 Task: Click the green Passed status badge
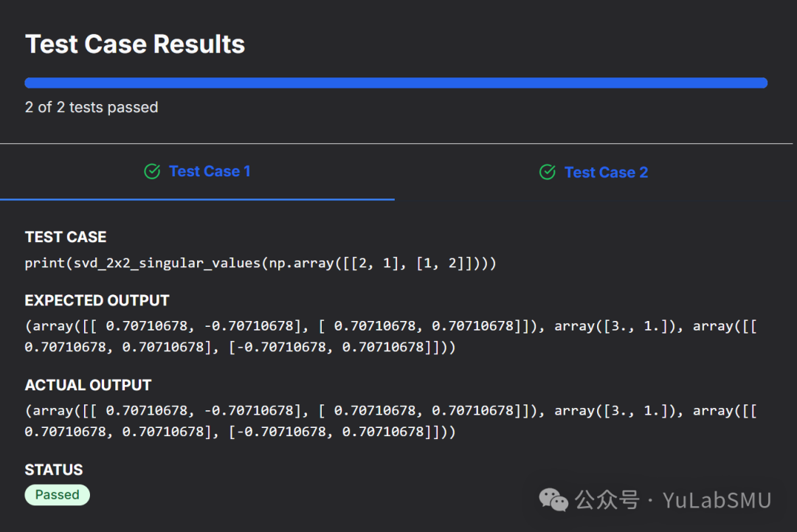58,495
